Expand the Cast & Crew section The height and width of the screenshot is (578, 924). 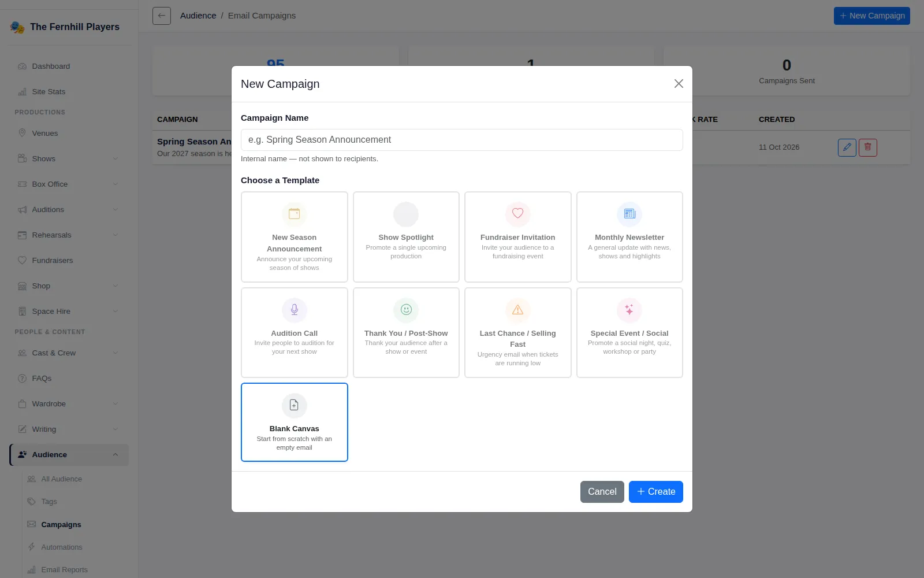(x=69, y=353)
